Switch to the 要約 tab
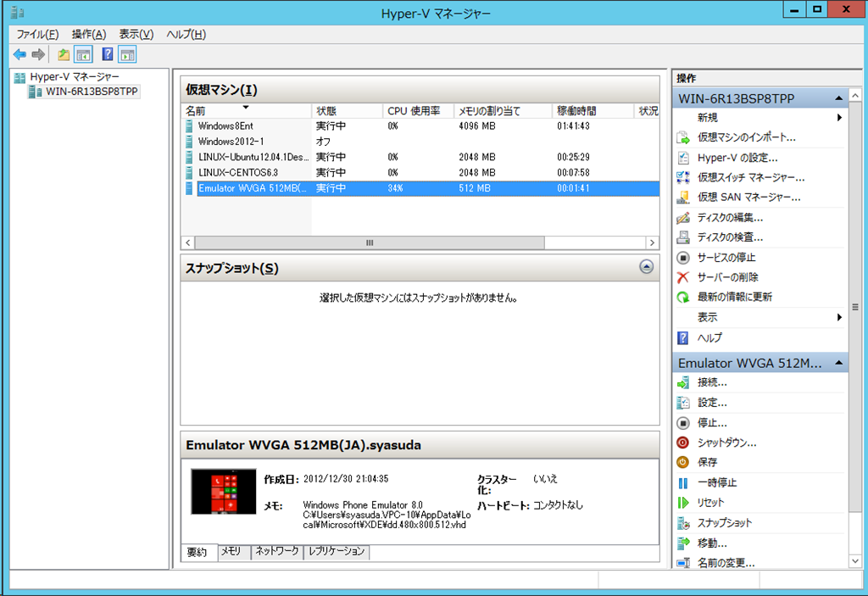This screenshot has height=596, width=868. 198,552
